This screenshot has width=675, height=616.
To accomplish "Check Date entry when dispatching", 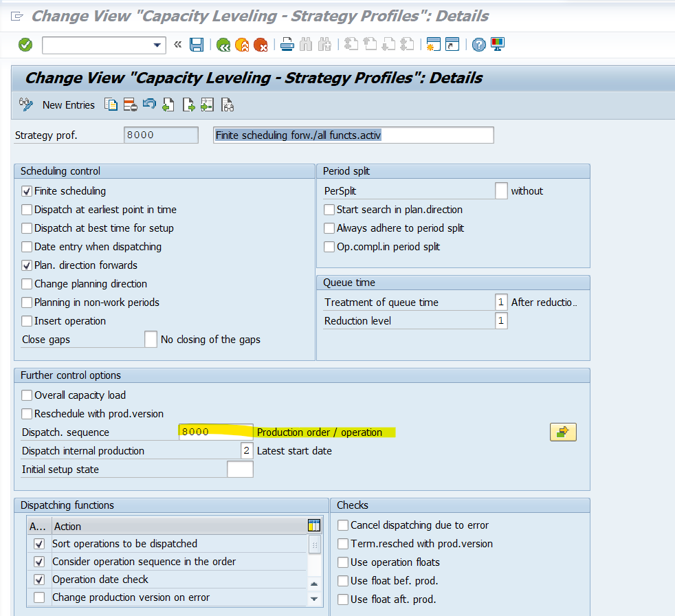I will click(x=27, y=247).
